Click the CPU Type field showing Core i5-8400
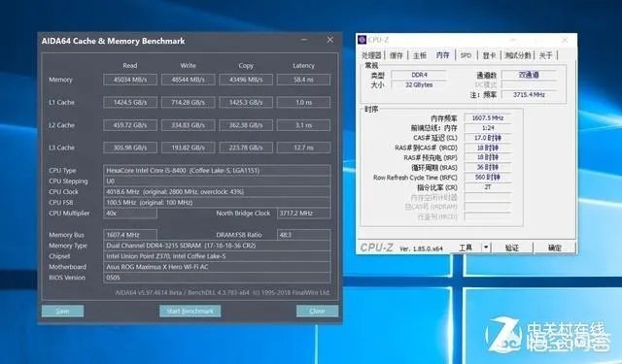Viewport: 622px width, 364px height. pos(217,170)
